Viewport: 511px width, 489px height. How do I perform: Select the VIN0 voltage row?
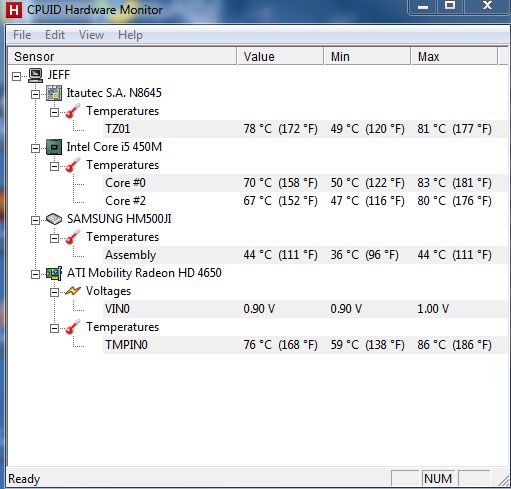[306, 309]
